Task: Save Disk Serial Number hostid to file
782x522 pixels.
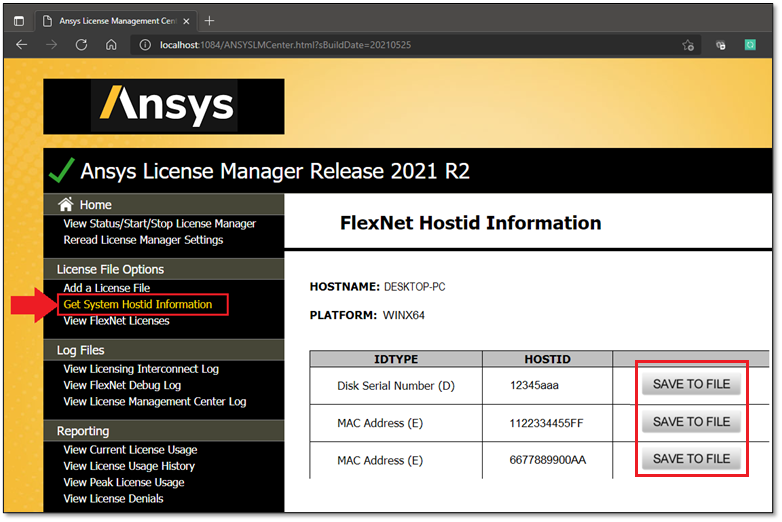Action: point(691,385)
